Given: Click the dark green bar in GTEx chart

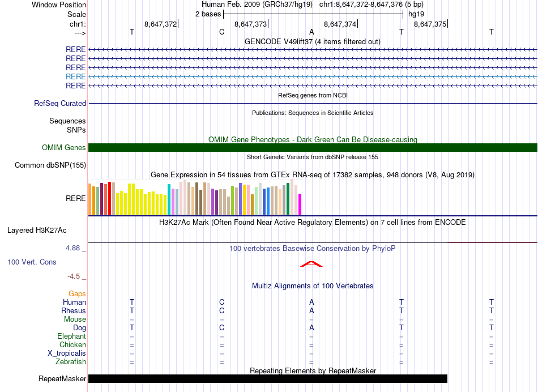Looking at the screenshot, I should pyautogui.click(x=288, y=199).
